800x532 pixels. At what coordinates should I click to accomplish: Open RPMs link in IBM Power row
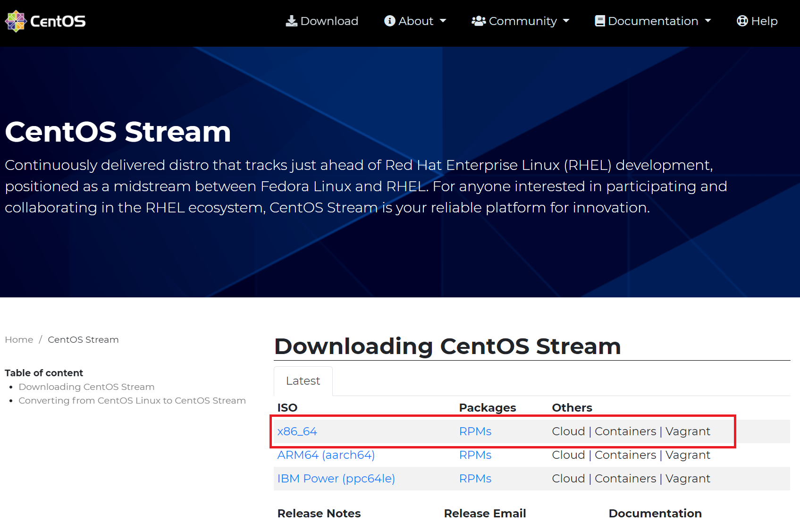[475, 479]
